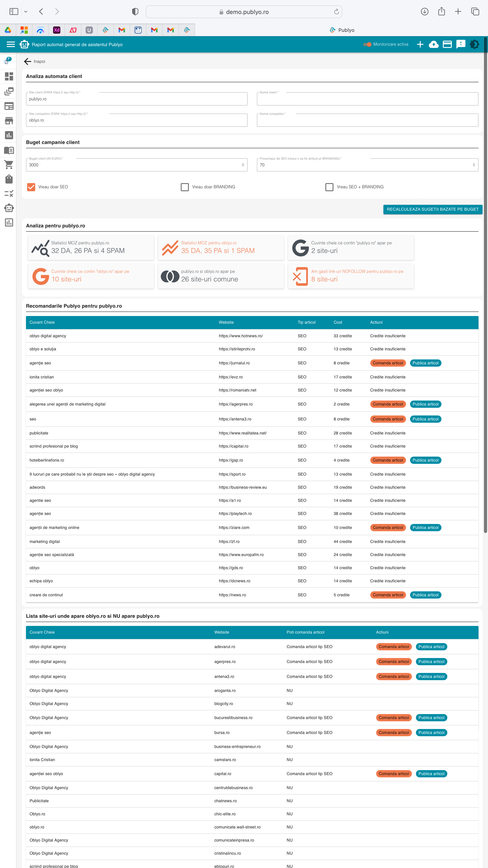The image size is (488, 868).
Task: Uncheck the Vreau doar SEO checkbox
Action: [x=31, y=187]
